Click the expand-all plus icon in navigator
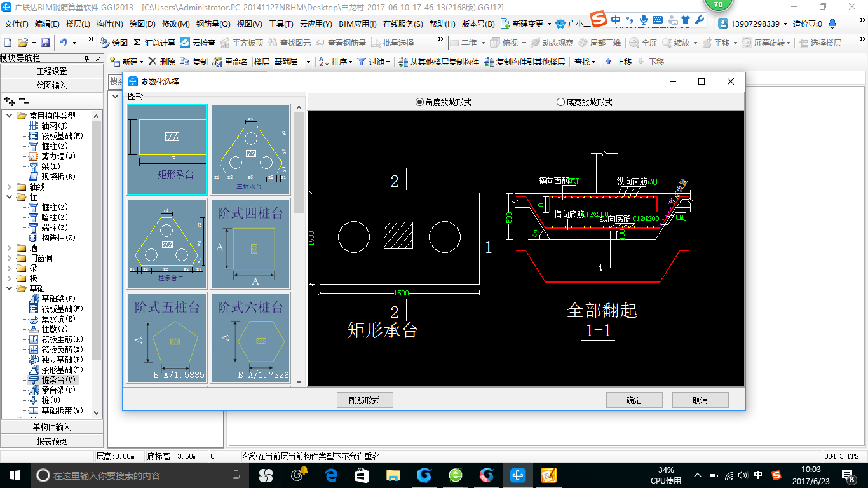 (x=9, y=101)
